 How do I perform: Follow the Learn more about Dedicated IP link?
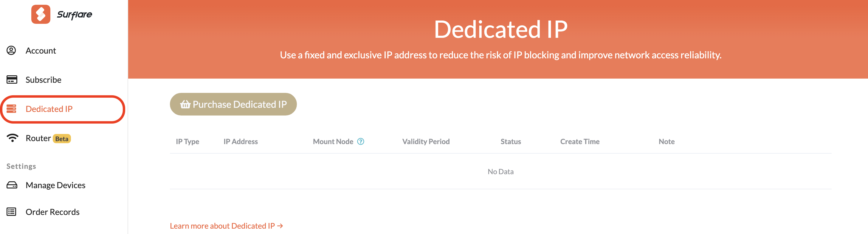(x=226, y=226)
